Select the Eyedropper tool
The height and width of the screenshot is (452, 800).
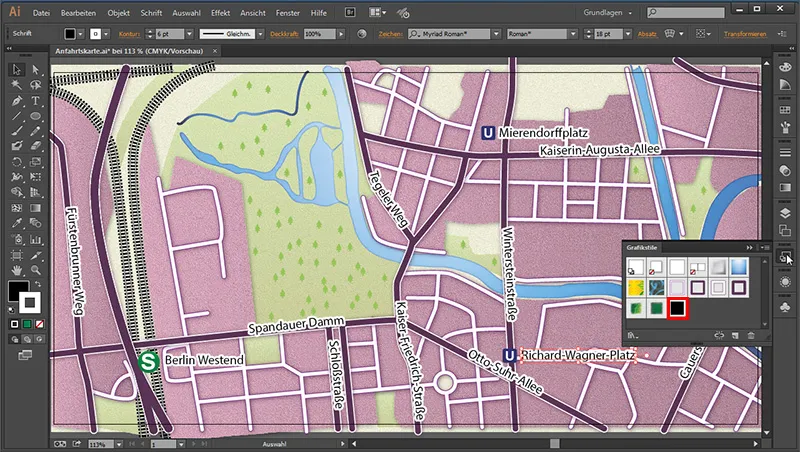pos(17,223)
